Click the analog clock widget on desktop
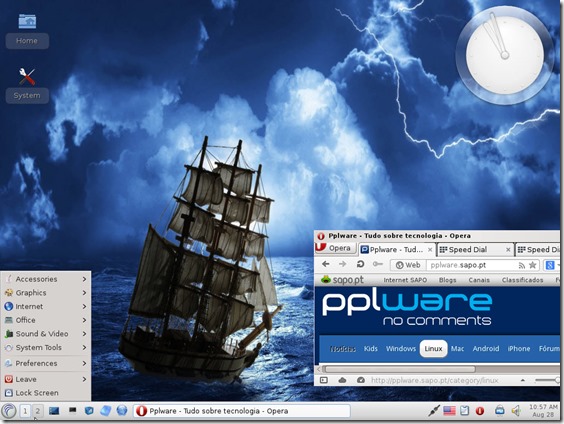 [505, 56]
